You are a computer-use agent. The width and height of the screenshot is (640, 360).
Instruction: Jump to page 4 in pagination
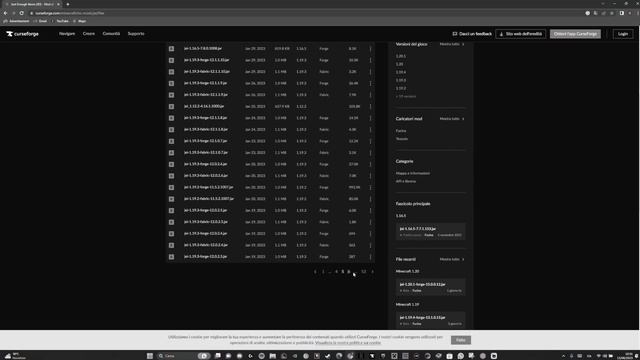(x=336, y=272)
